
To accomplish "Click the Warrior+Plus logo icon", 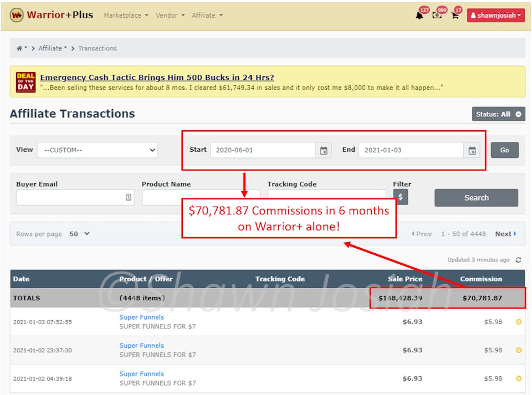I will click(x=16, y=16).
